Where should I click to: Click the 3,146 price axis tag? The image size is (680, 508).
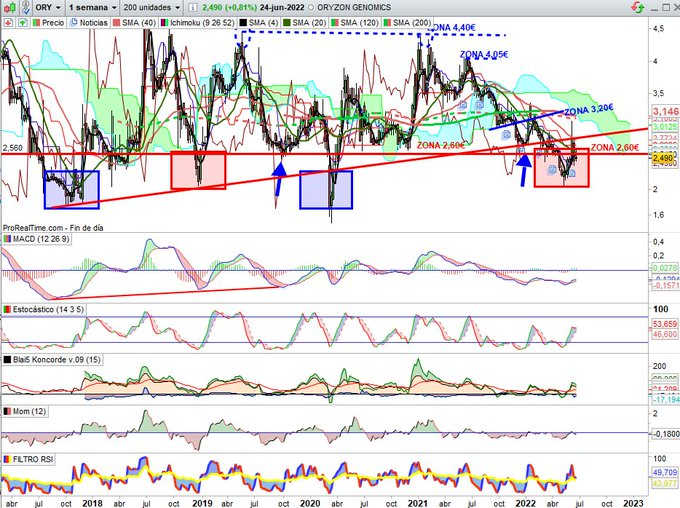666,111
